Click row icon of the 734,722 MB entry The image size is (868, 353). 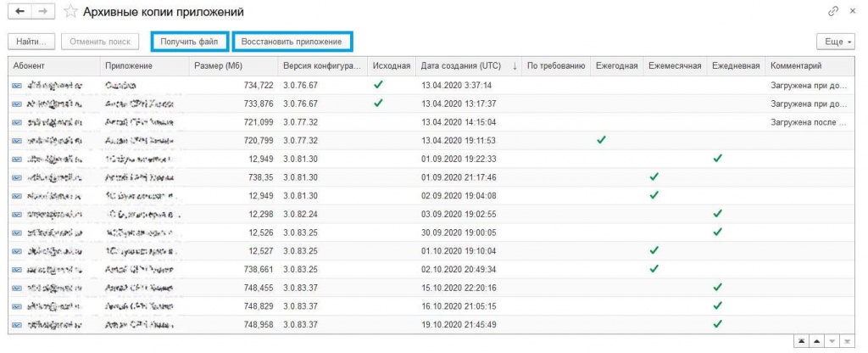pyautogui.click(x=17, y=86)
